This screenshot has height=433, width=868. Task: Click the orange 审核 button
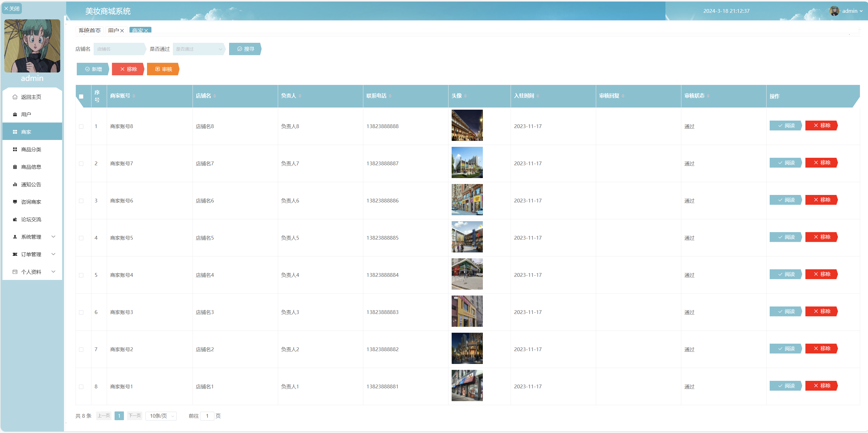coord(163,69)
